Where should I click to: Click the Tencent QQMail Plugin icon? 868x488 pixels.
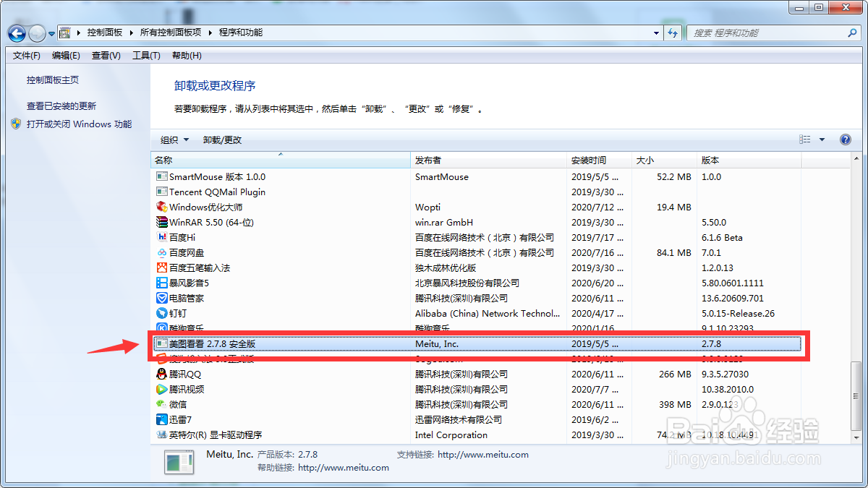point(162,192)
